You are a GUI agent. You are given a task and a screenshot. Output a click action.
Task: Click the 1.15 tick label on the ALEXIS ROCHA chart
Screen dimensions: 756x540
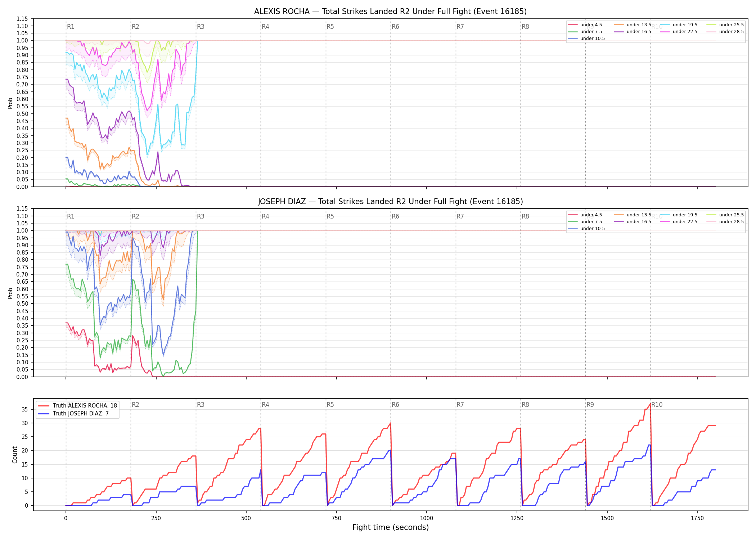22,19
